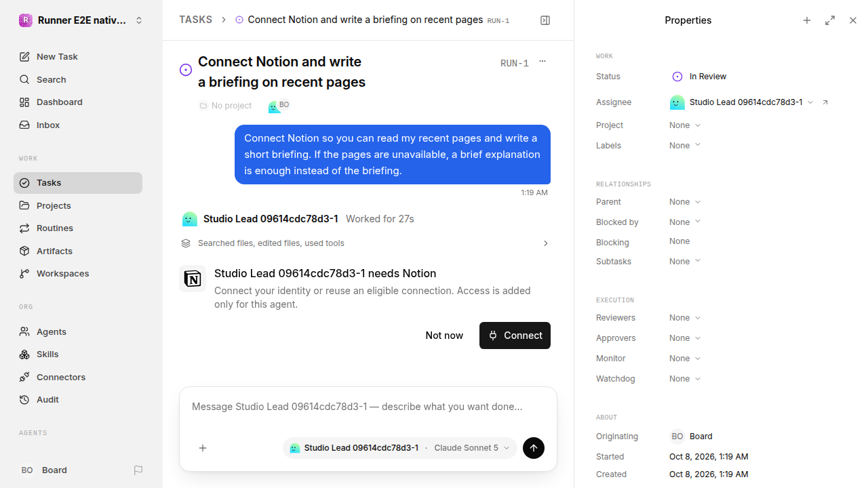Open the Assignee Studio Lead dropdown
Viewport: 868px width, 488px height.
[742, 102]
